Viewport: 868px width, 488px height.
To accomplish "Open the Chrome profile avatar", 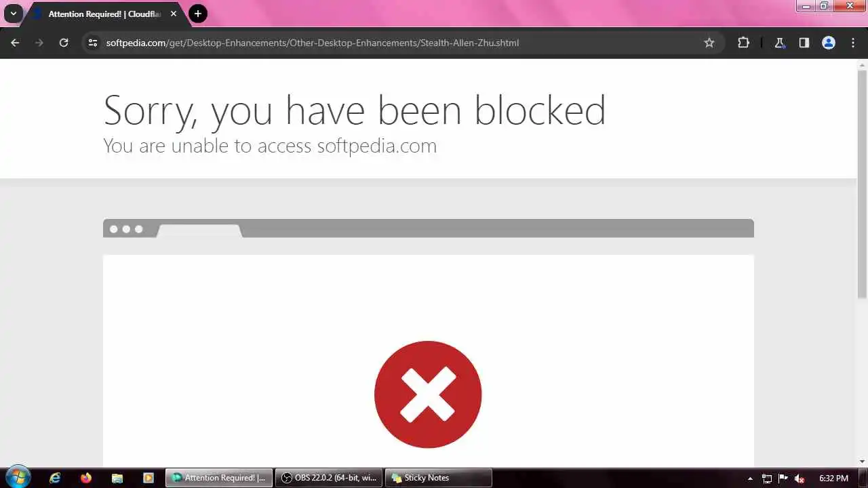I will pyautogui.click(x=829, y=43).
